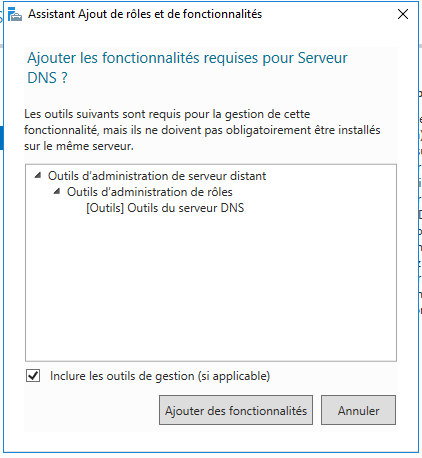422x458 pixels.
Task: Click the Inclure les outils de gestion label
Action: coord(160,376)
